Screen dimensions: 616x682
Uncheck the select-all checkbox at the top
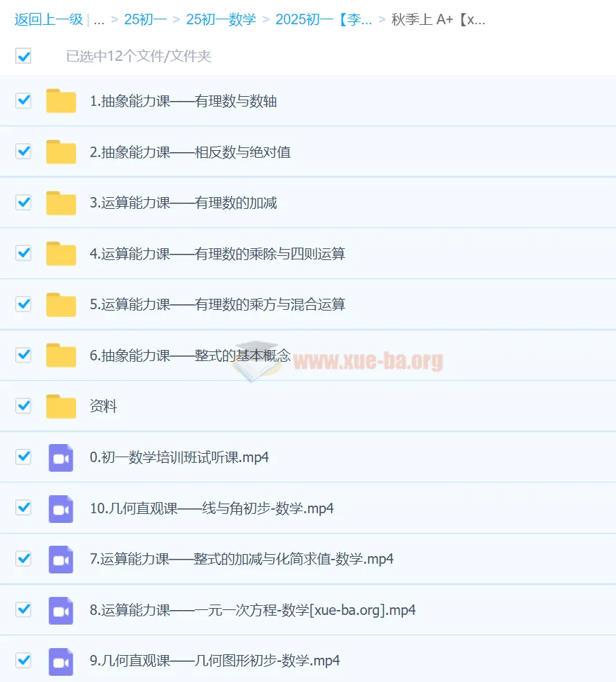pos(23,56)
